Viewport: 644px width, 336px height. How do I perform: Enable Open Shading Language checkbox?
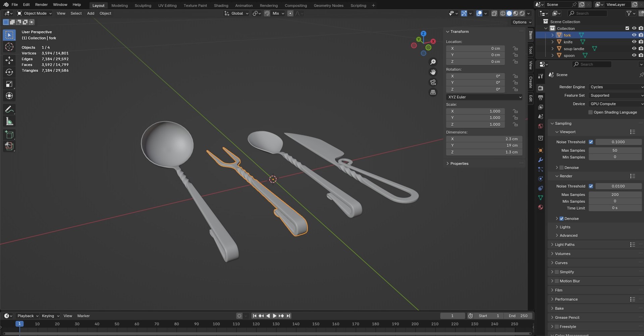click(590, 112)
